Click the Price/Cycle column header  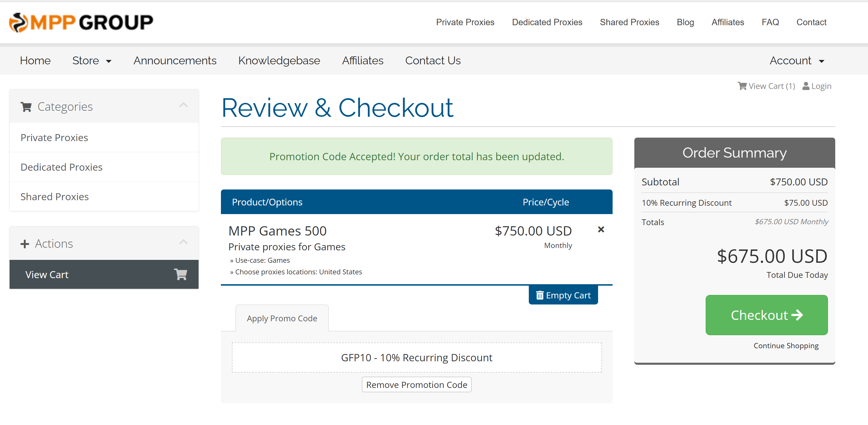click(x=546, y=202)
